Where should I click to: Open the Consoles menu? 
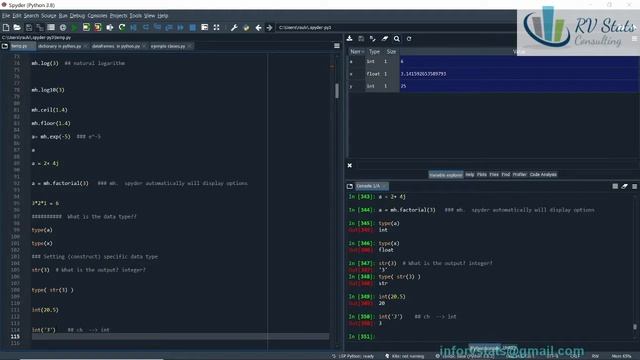pyautogui.click(x=98, y=16)
